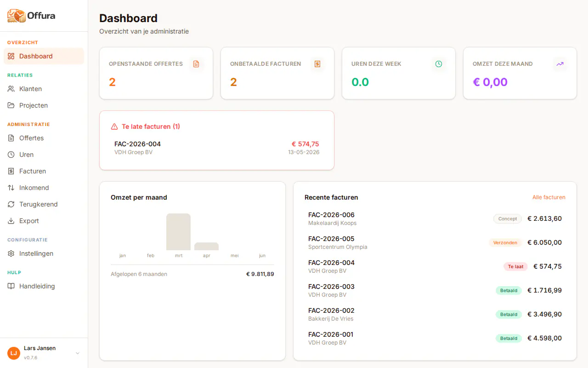Click the Facturen receipt icon in sidebar
The width and height of the screenshot is (588, 368).
pos(11,171)
